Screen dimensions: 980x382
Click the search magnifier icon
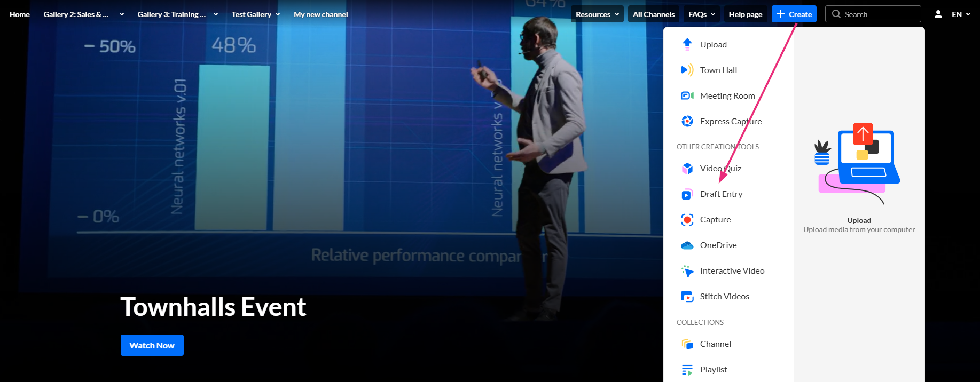point(836,14)
